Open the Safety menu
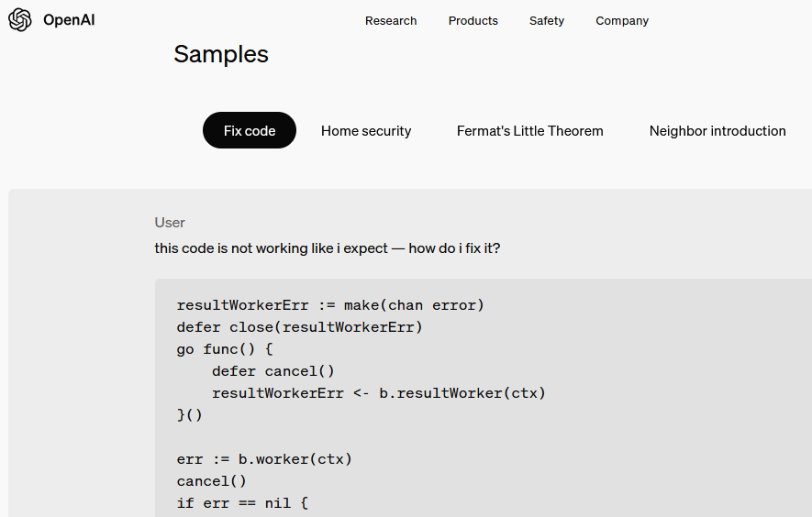The width and height of the screenshot is (812, 517). 546,21
